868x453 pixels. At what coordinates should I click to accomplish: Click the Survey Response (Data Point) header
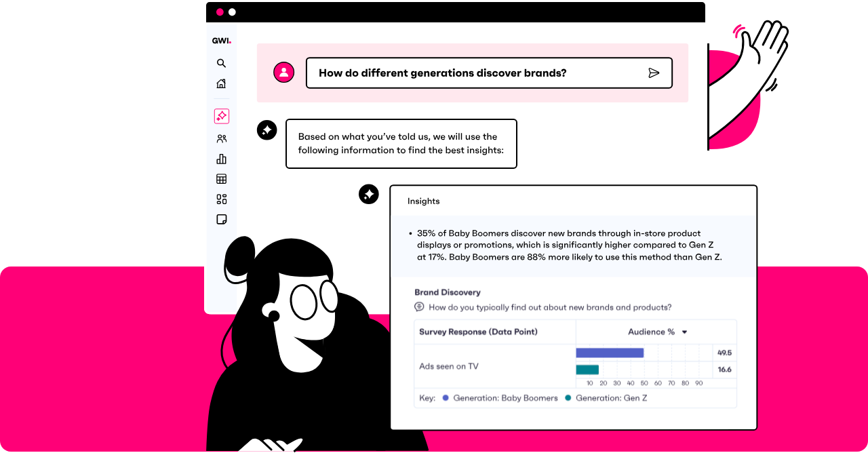coord(478,332)
